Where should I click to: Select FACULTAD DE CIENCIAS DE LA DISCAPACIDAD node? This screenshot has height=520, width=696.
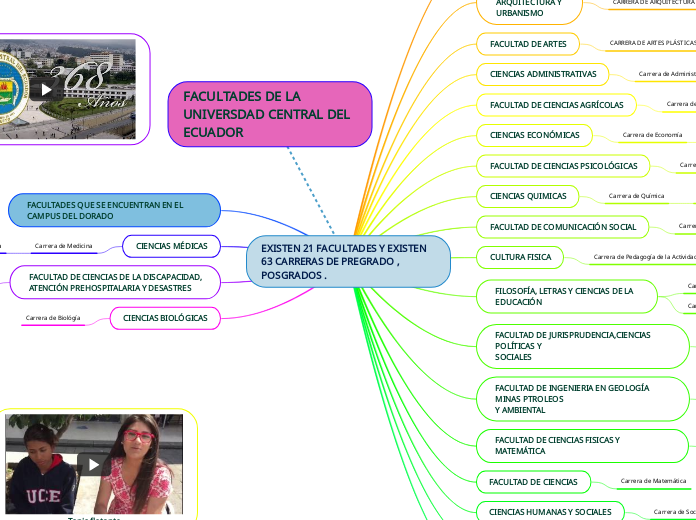[x=115, y=282]
